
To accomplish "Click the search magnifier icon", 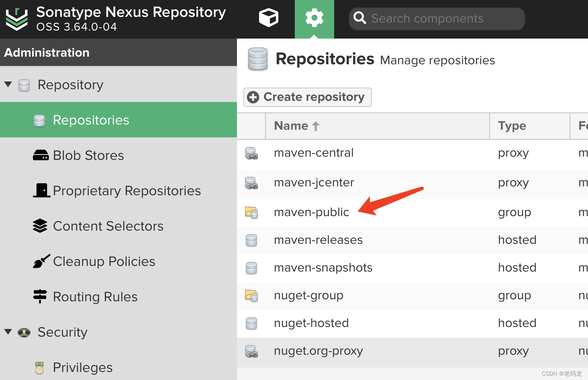I will tap(359, 18).
